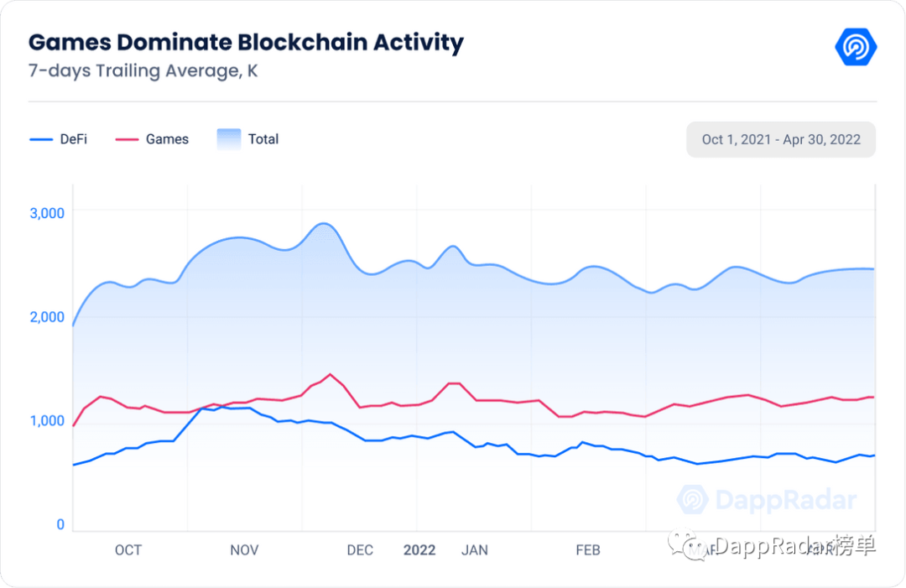Click the 7-days Trailing Average subtitle

click(x=143, y=70)
